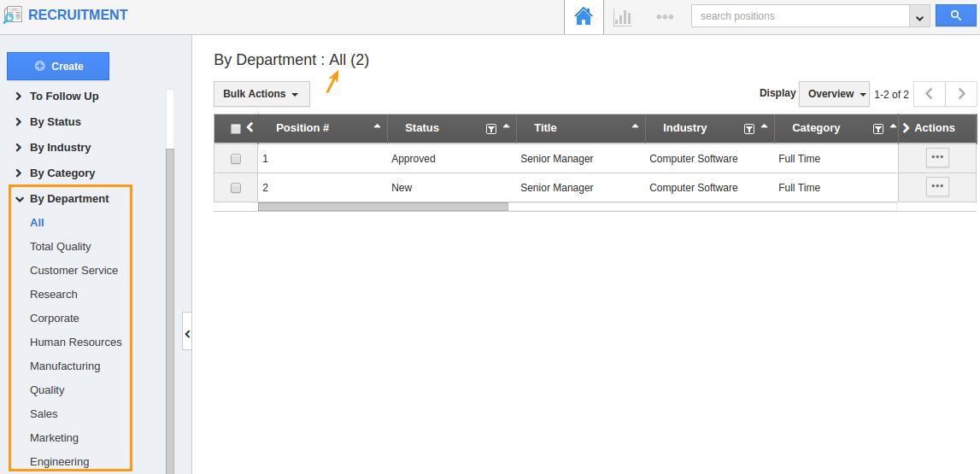Viewport: 980px width, 474px height.
Task: Open the Overview display dropdown
Action: 834,94
